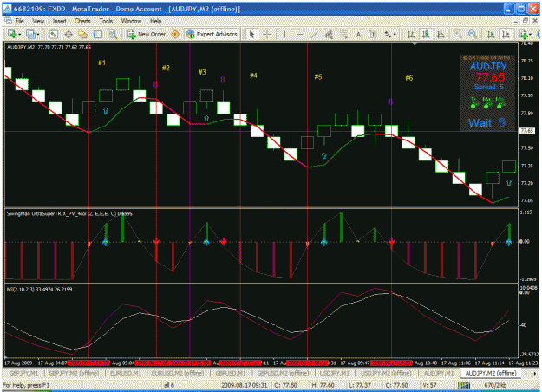Select the Fibonacci Retracement tool

(x=343, y=34)
